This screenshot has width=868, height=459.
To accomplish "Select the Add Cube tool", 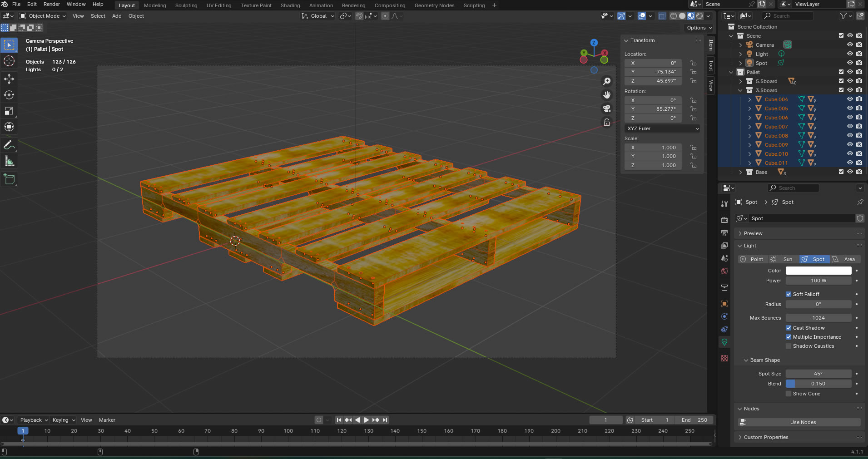I will pyautogui.click(x=9, y=179).
